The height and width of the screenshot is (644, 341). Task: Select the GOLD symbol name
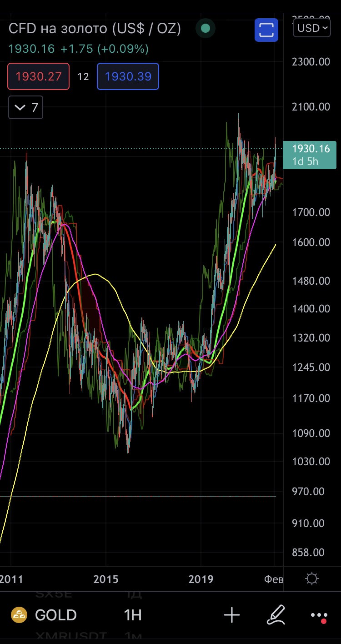[56, 615]
